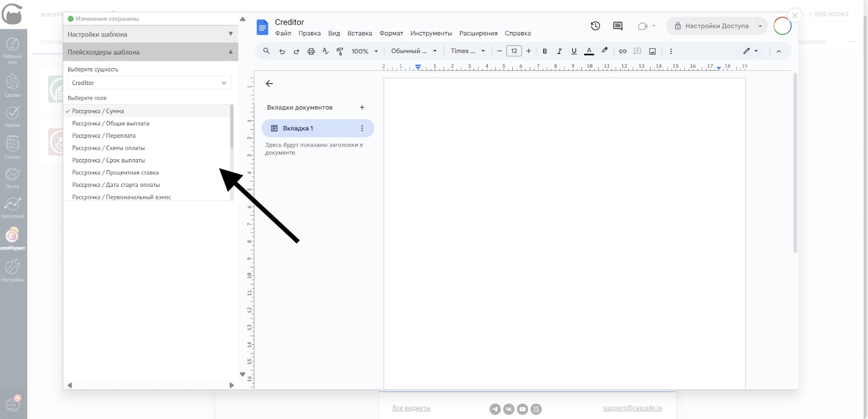Open the Times font dropdown
Screen dimensions: 868x419
click(x=468, y=51)
